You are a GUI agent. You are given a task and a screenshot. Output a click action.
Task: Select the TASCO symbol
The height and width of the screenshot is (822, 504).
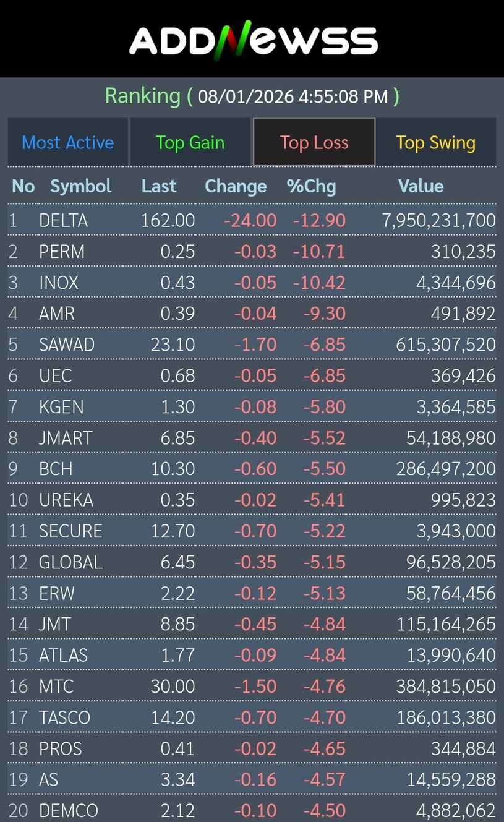[x=64, y=717]
